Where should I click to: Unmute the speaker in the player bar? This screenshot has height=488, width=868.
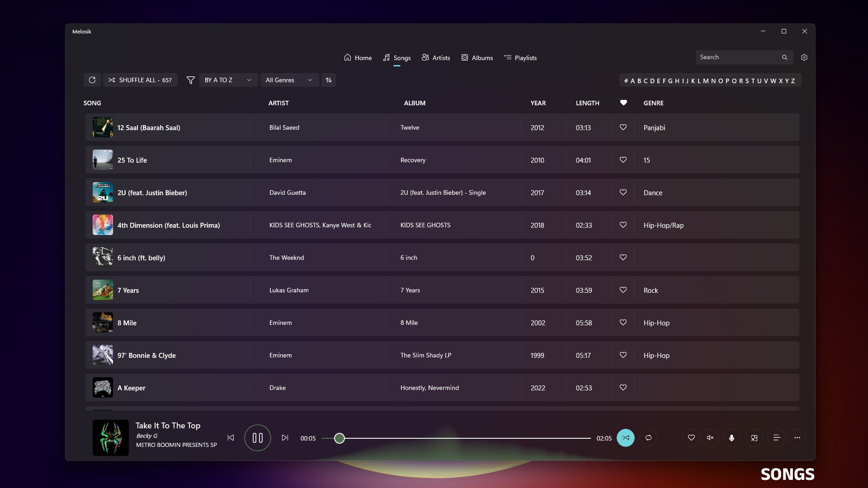tap(709, 438)
